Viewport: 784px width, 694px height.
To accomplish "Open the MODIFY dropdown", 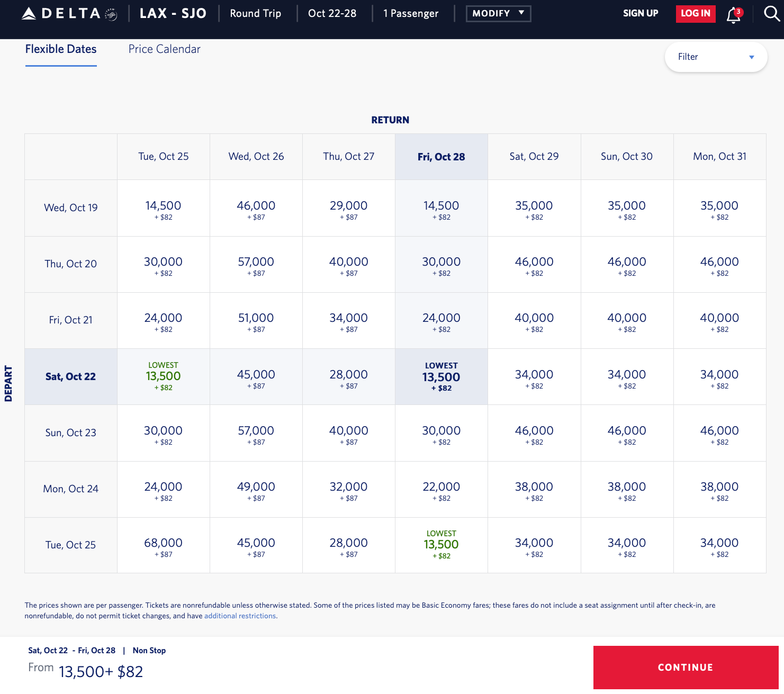I will (x=497, y=14).
